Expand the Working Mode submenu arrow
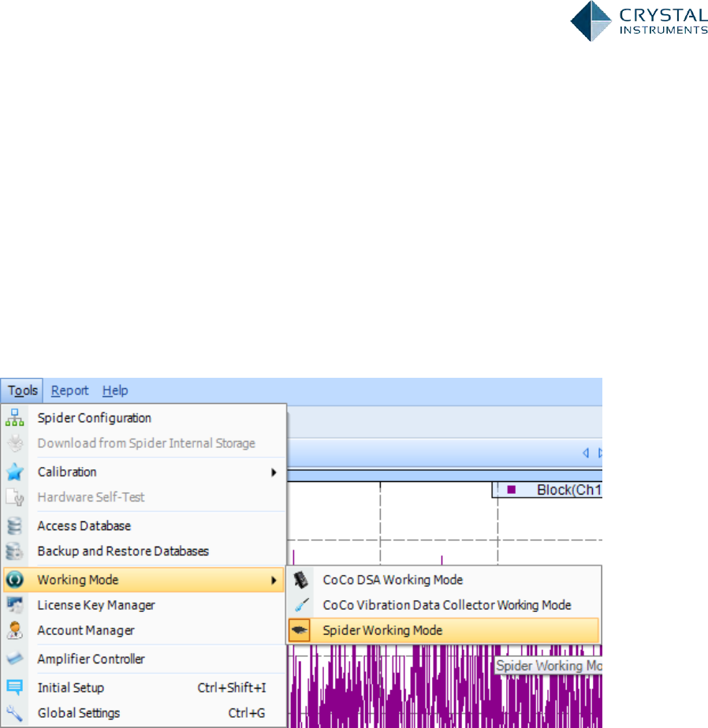 pos(274,580)
